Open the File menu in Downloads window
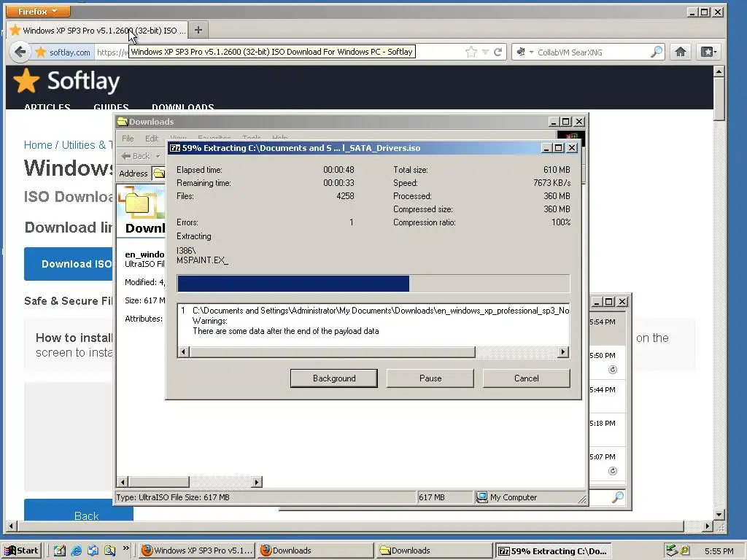 click(x=128, y=139)
